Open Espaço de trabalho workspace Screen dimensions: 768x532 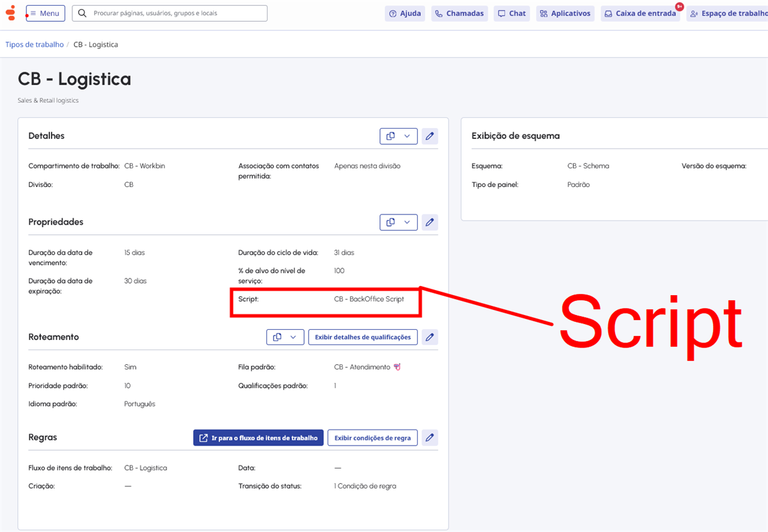[728, 13]
